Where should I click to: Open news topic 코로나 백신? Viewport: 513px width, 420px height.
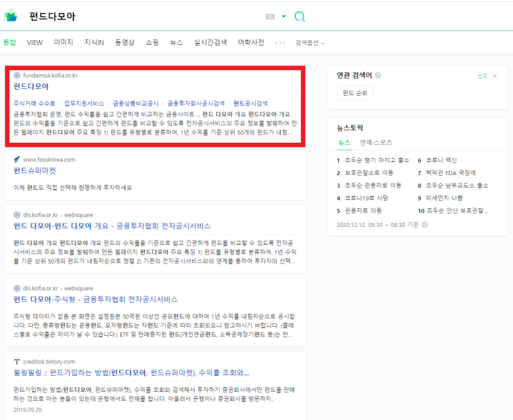441,160
